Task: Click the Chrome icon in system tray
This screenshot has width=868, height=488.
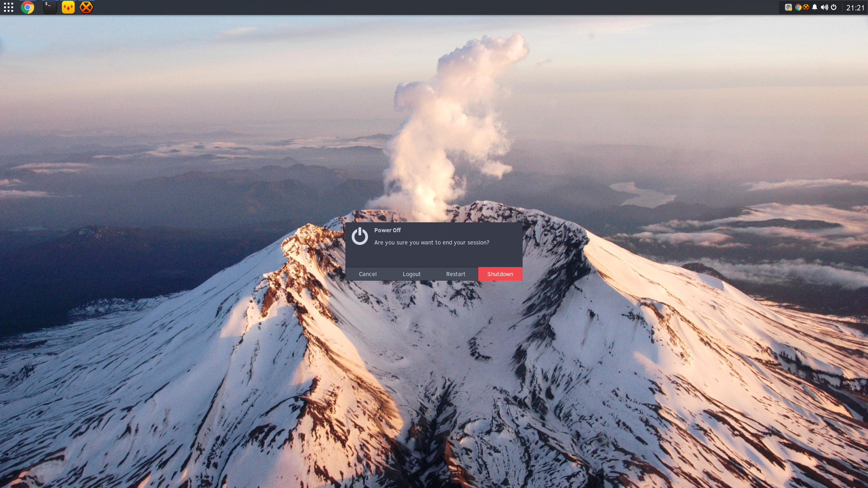Action: (x=798, y=7)
